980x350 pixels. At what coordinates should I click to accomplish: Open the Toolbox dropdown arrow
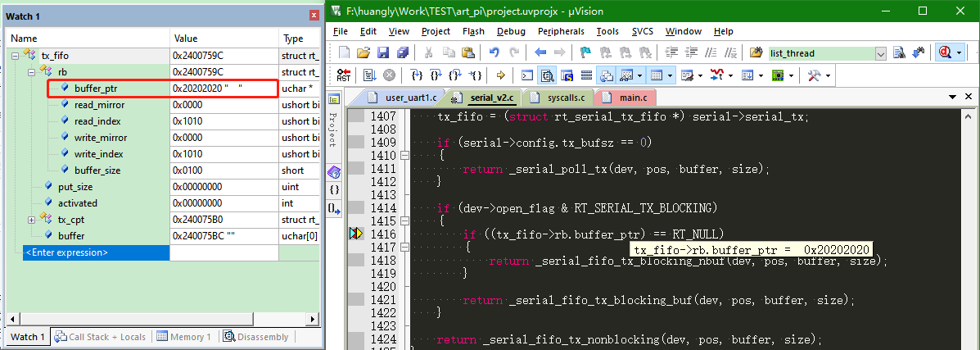(x=829, y=75)
